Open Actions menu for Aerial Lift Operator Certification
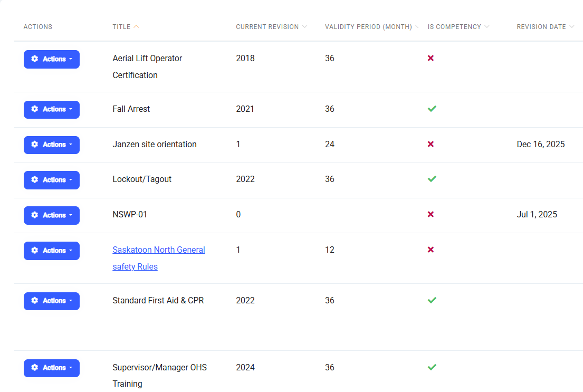 (x=51, y=59)
